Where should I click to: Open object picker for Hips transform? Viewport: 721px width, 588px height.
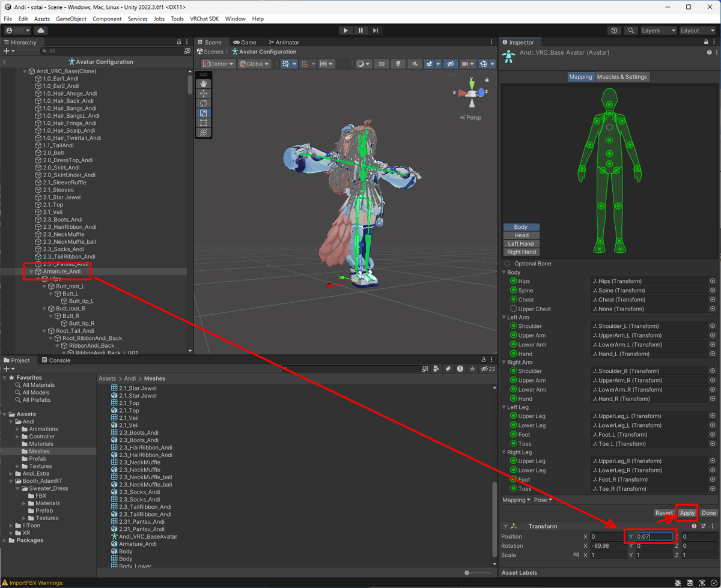713,281
